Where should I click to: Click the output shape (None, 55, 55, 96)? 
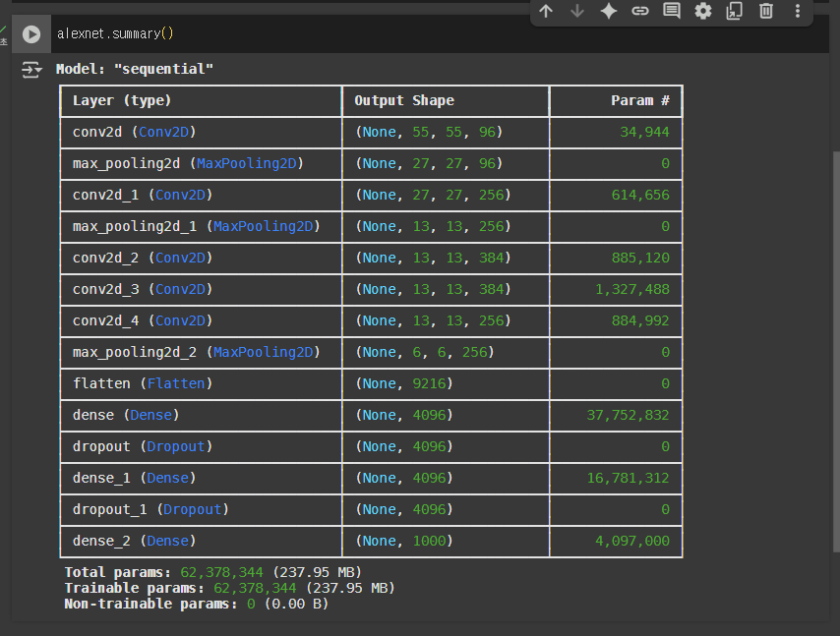pyautogui.click(x=429, y=133)
